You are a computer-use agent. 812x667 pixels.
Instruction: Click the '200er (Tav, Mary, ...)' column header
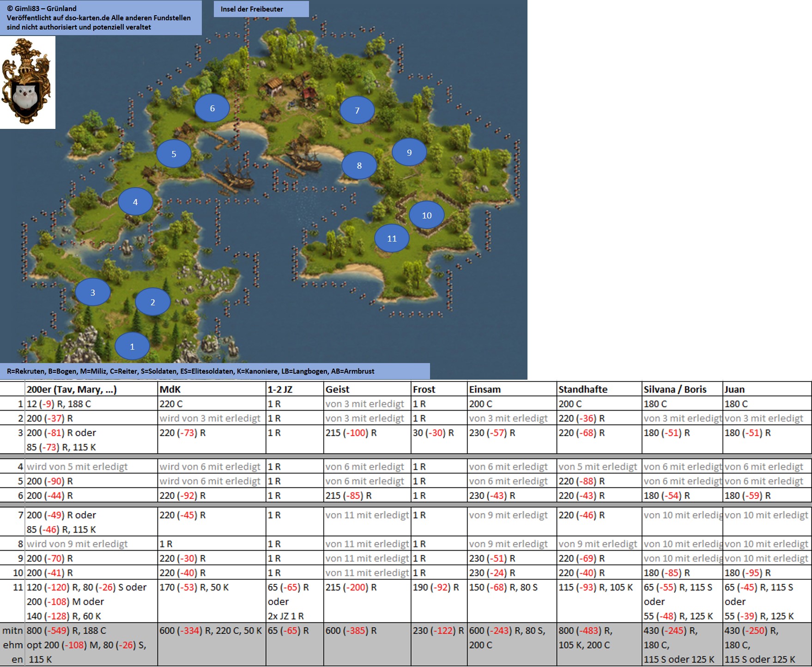pos(72,389)
